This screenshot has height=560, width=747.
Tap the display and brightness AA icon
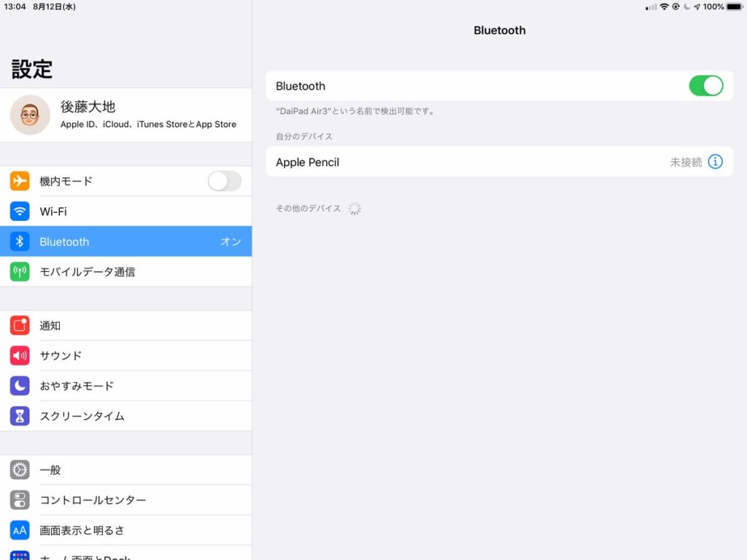click(20, 531)
